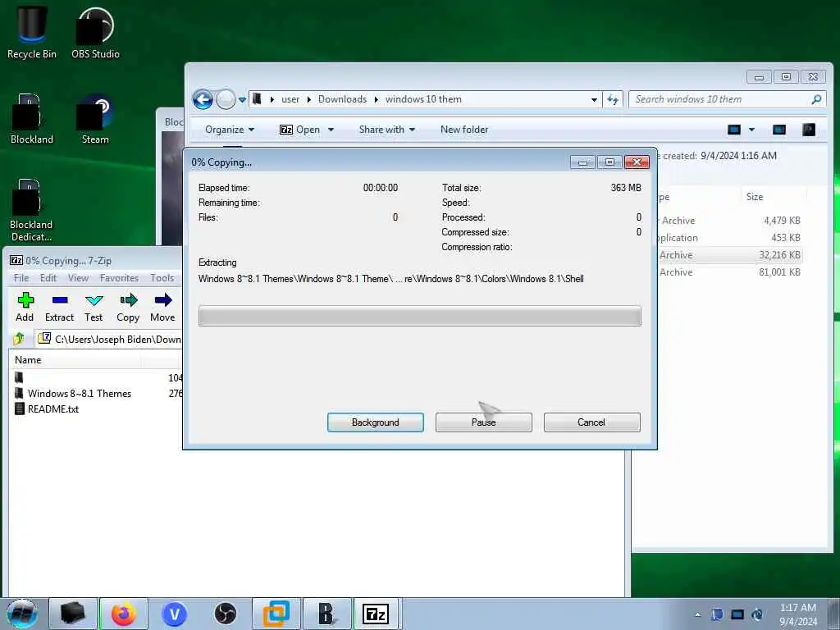Switch to 7-Zip taskbar button
This screenshot has width=840, height=630.
(x=376, y=614)
